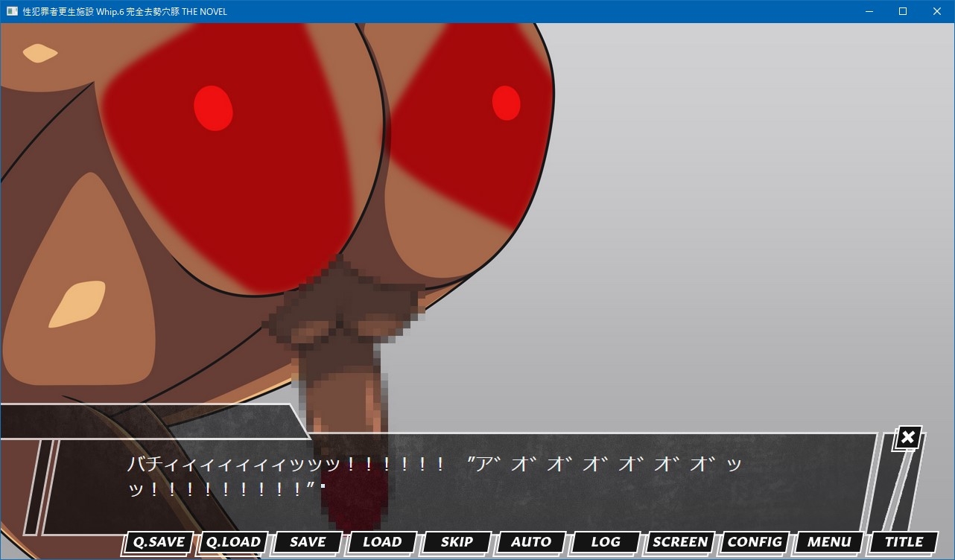This screenshot has height=560, width=955.
Task: Open the SAVE screen
Action: coord(308,542)
